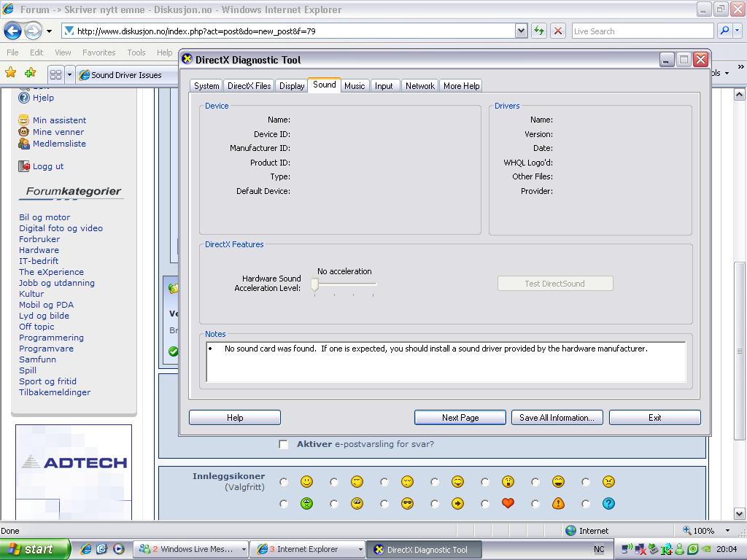Open the Hardware forum category
Viewport: 747px width, 560px height.
point(39,250)
